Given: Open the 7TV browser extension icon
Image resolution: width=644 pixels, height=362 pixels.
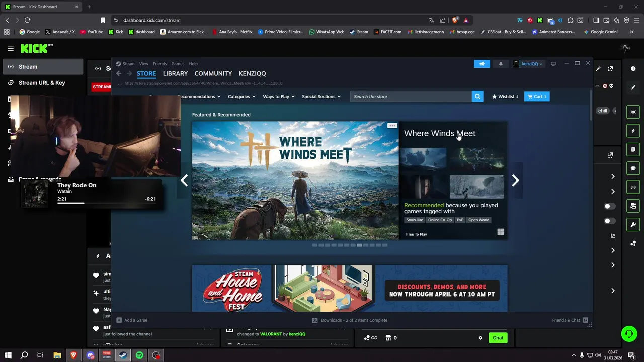Looking at the screenshot, I should 520,20.
